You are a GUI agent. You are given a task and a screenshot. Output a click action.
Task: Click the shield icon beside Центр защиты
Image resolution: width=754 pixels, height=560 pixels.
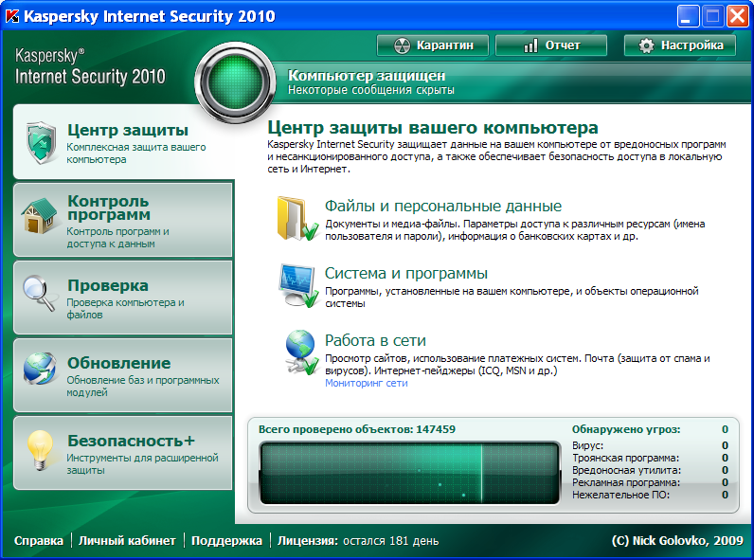pos(40,143)
